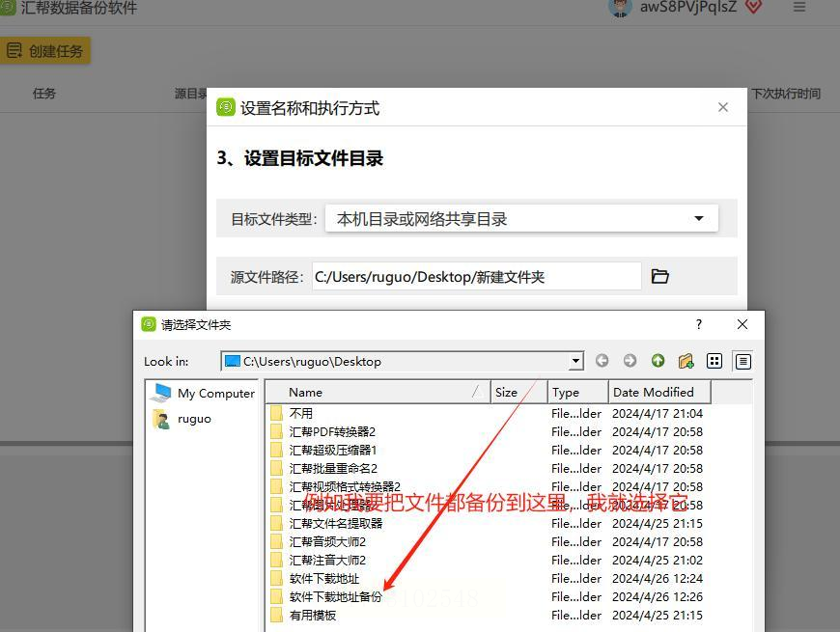Image resolution: width=840 pixels, height=632 pixels.
Task: Click folder icon of 有用模板 row
Action: [x=276, y=615]
